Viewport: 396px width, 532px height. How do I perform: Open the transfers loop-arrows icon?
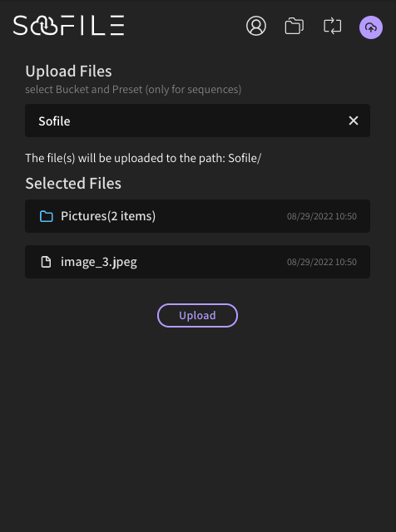[x=333, y=26]
